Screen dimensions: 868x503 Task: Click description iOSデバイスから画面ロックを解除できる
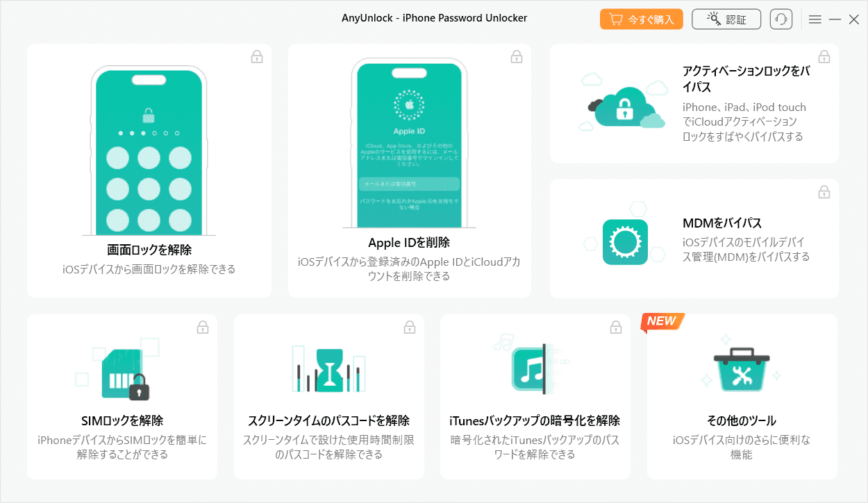coord(149,269)
